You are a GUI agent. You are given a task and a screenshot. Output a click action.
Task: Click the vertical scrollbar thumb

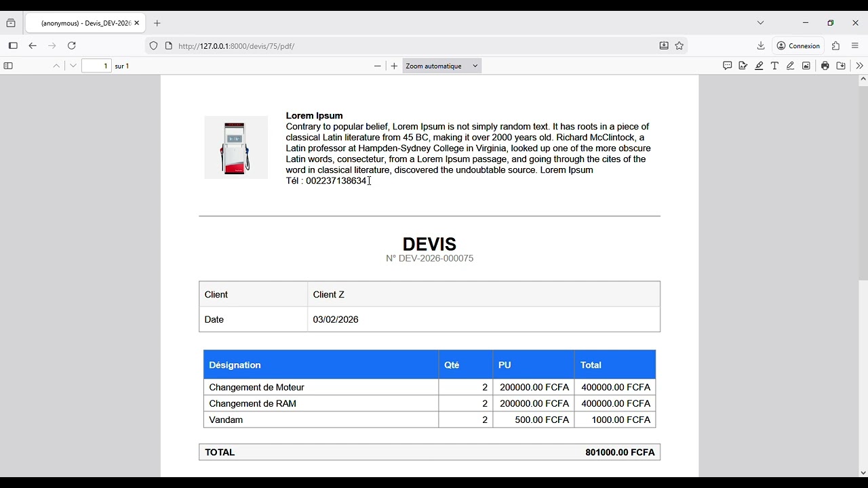863,182
